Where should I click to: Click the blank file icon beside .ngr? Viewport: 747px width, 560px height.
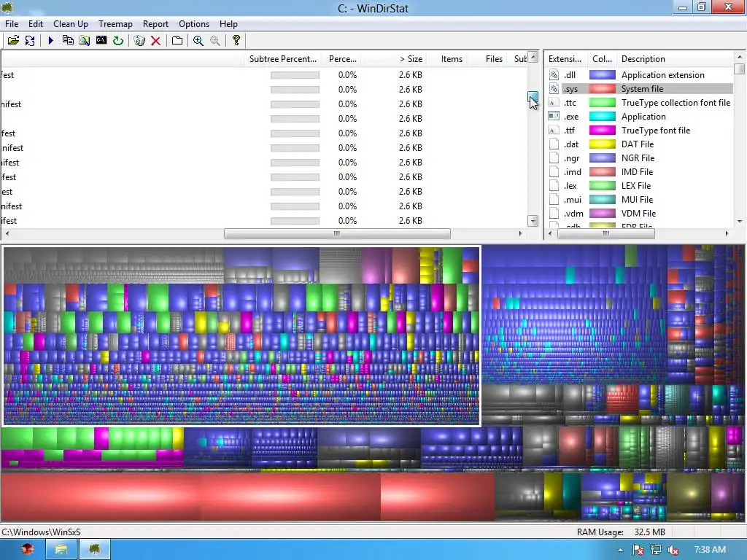point(554,157)
